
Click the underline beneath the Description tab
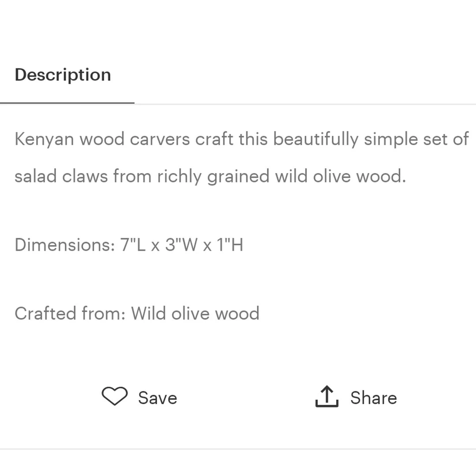(x=67, y=103)
